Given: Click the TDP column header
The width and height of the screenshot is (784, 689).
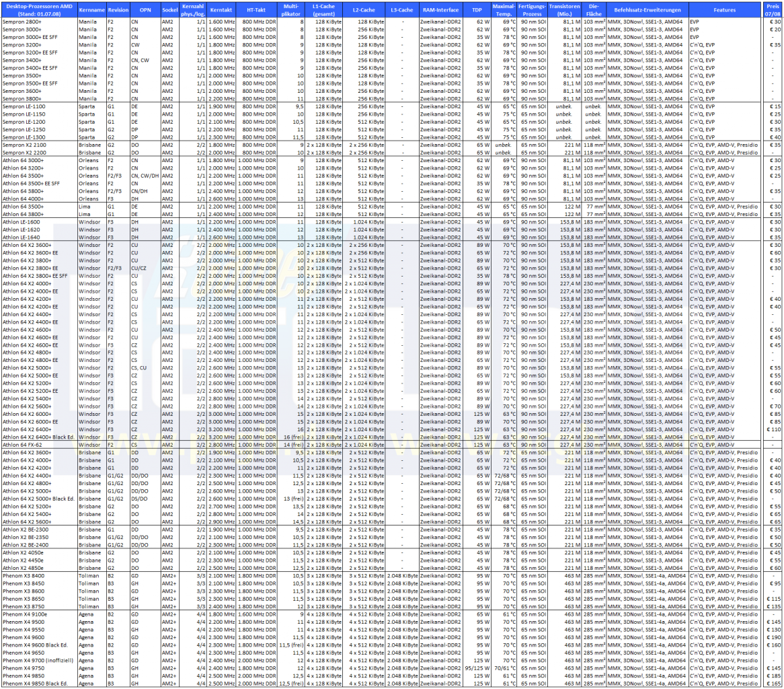Looking at the screenshot, I should tap(477, 10).
